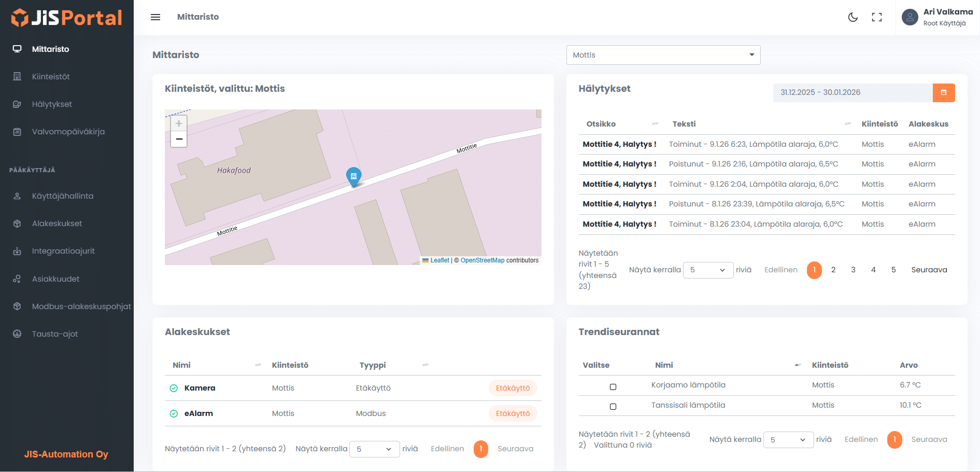980x472 pixels.
Task: Collapse the sidebar with the hamburger icon
Action: pos(155,17)
